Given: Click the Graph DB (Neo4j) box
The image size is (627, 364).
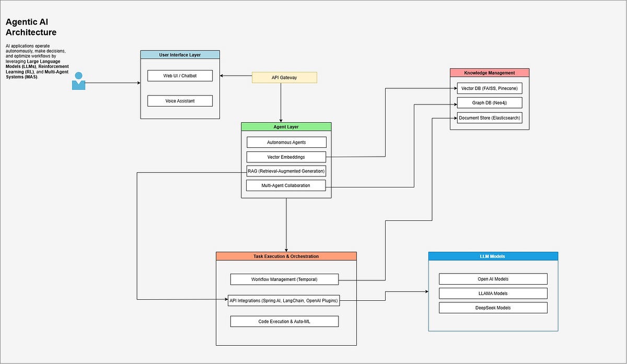Looking at the screenshot, I should [x=490, y=102].
